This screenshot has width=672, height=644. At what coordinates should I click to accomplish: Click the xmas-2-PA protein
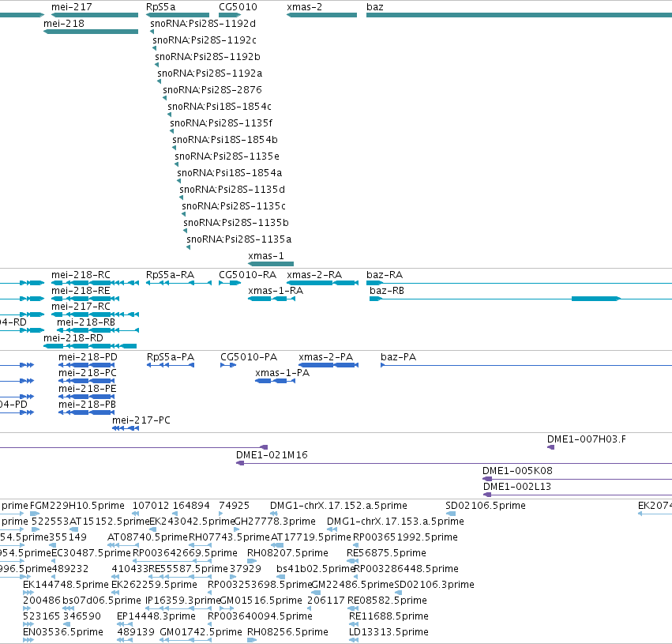[328, 365]
